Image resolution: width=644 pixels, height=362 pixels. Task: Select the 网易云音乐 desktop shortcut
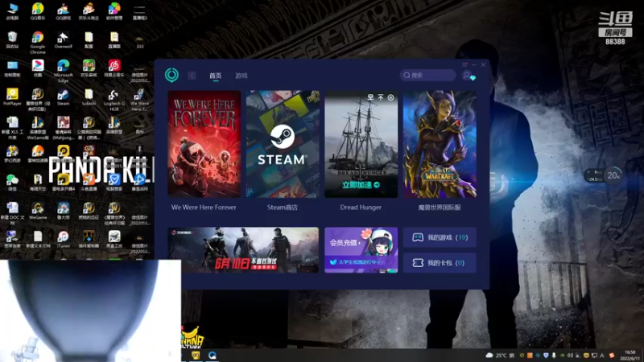(x=114, y=68)
